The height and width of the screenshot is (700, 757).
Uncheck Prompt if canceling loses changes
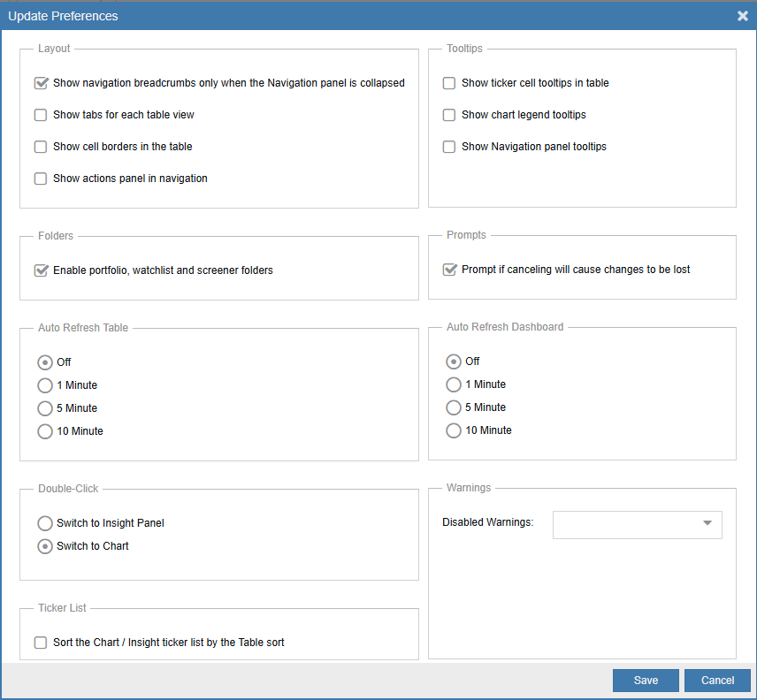point(449,270)
